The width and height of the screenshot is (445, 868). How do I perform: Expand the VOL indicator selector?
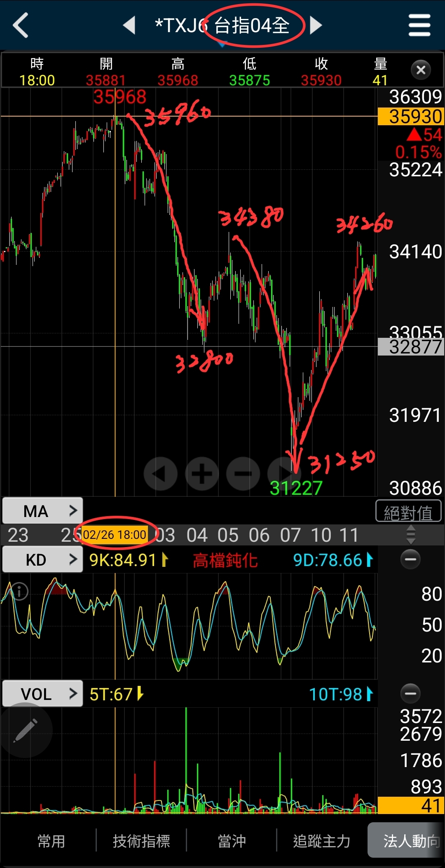[42, 694]
